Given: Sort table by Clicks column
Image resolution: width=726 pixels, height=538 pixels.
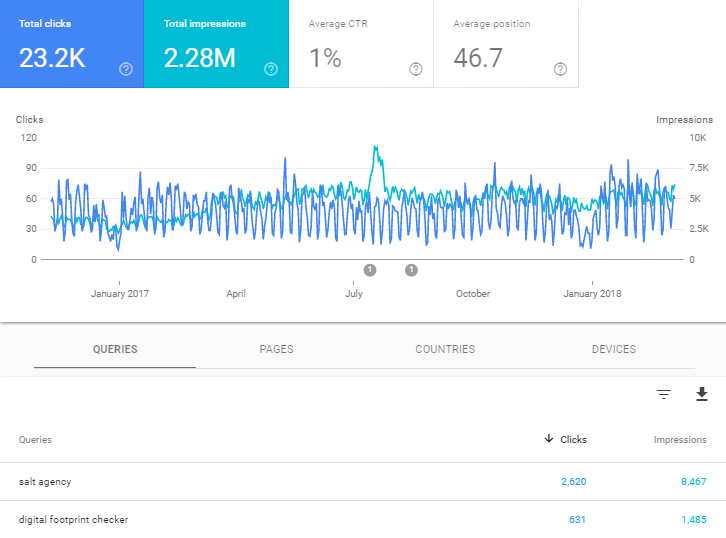Looking at the screenshot, I should (x=565, y=439).
